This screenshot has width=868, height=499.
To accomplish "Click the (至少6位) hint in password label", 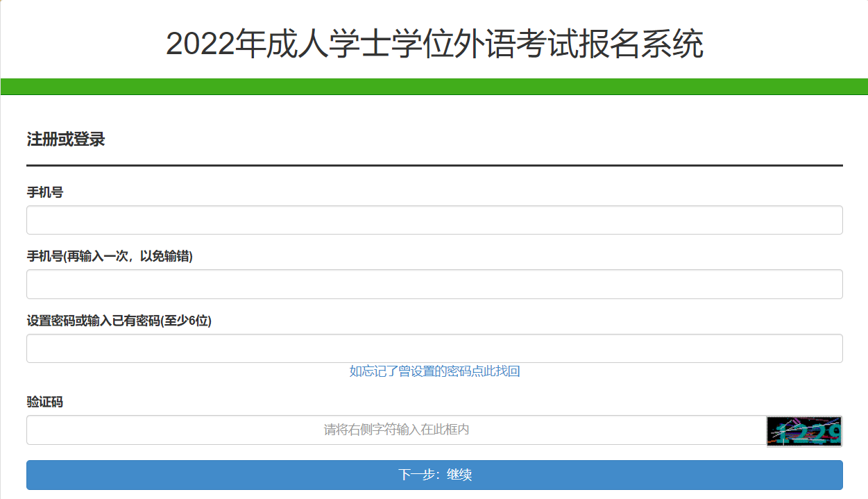I will coord(186,321).
